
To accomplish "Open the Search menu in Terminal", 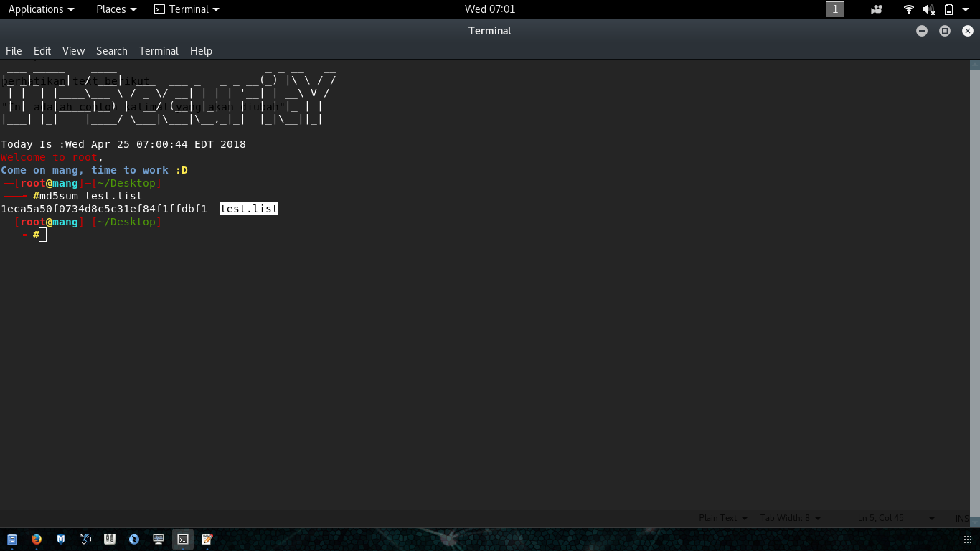I will coord(111,51).
